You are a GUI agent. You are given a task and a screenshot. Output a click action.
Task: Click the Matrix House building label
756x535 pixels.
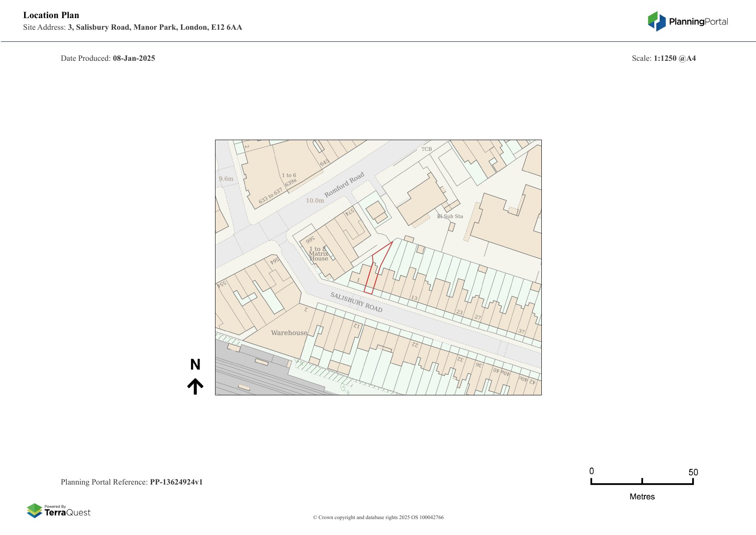click(319, 254)
